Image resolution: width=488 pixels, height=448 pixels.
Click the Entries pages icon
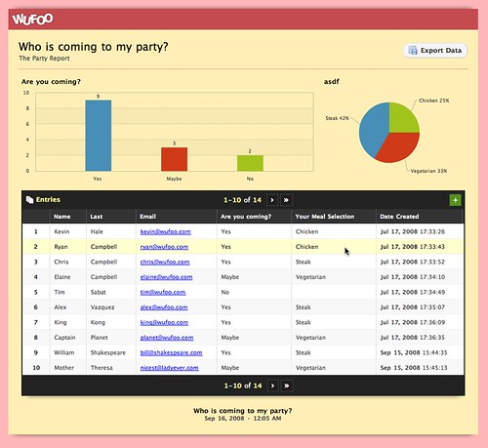click(x=29, y=200)
